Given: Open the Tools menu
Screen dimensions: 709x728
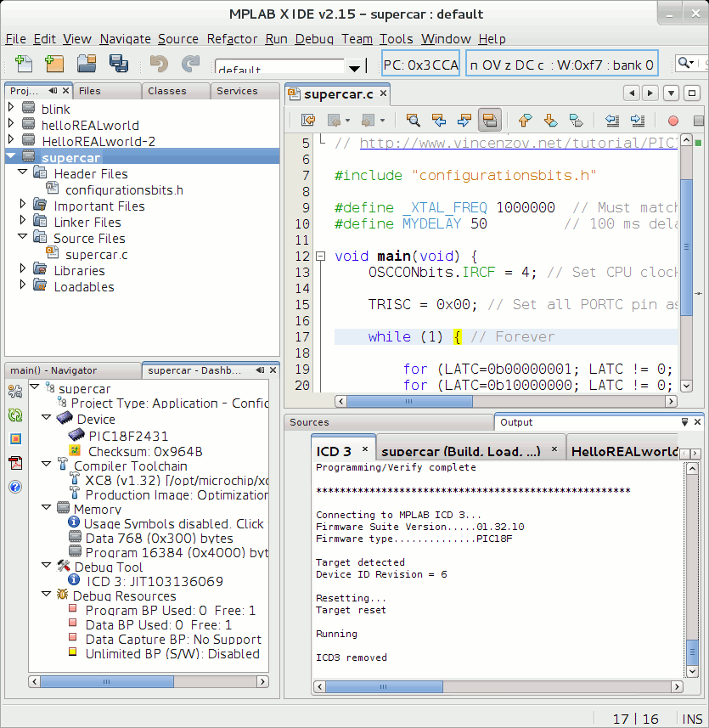Looking at the screenshot, I should (x=397, y=39).
